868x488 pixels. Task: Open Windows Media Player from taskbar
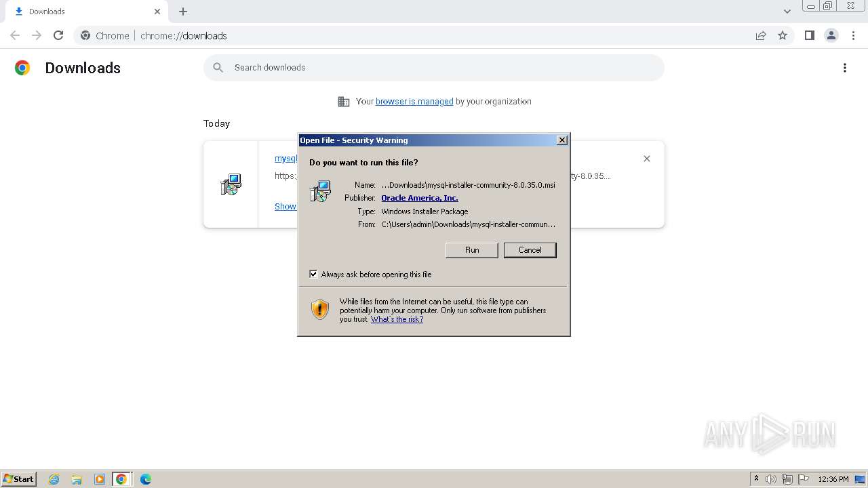[x=100, y=479]
